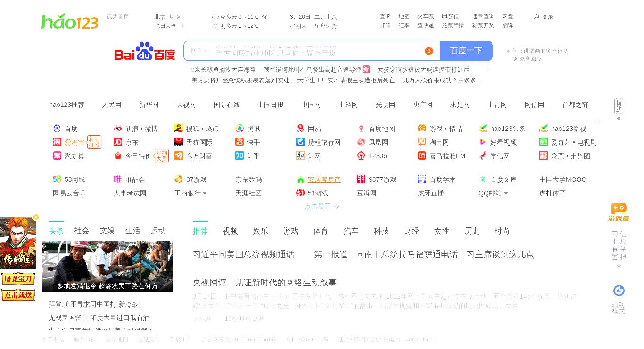The width and height of the screenshot is (644, 349).
Task: Click the 爱奇艺 icon
Action: click(544, 142)
